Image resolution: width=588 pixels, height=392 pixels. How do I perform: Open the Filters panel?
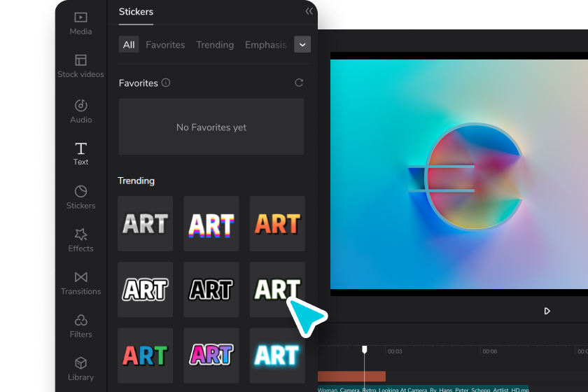[80, 326]
